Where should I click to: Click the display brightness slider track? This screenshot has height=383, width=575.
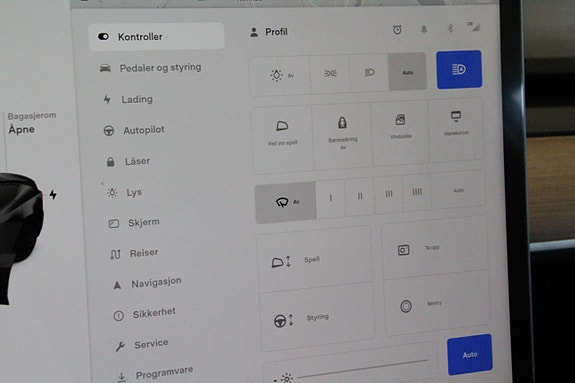[x=362, y=368]
